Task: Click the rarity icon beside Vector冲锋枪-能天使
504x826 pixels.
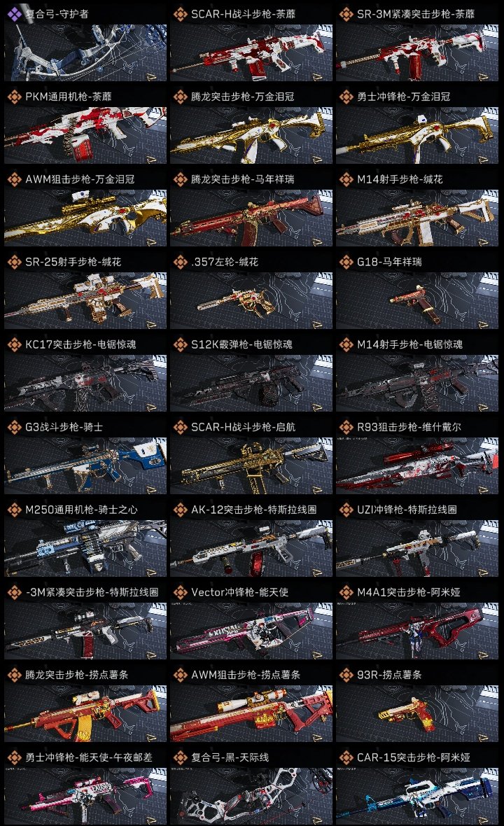Action: click(x=180, y=592)
